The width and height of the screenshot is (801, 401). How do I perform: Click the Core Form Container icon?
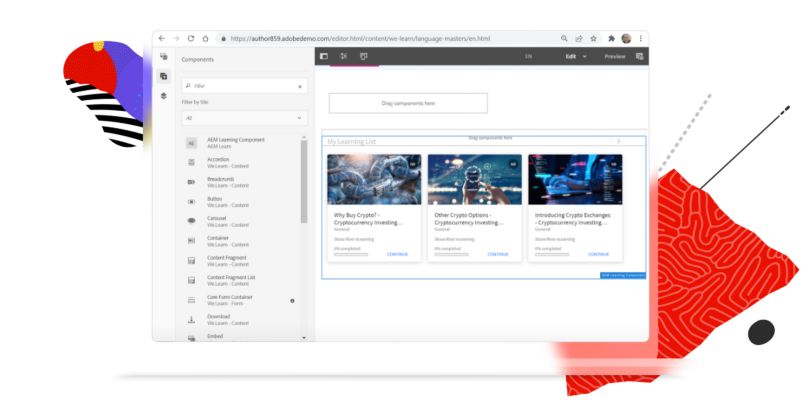coord(192,300)
